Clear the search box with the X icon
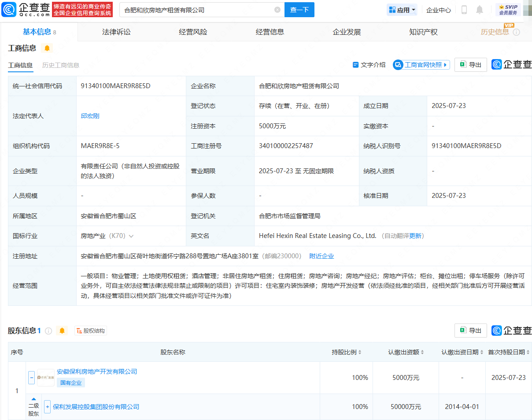Viewport: 532px width, 420px height. [277, 10]
